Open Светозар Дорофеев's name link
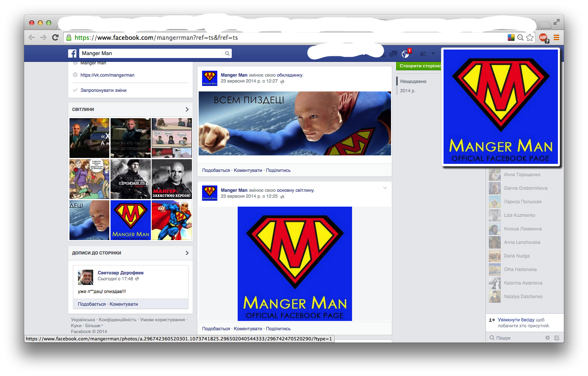 pyautogui.click(x=121, y=273)
